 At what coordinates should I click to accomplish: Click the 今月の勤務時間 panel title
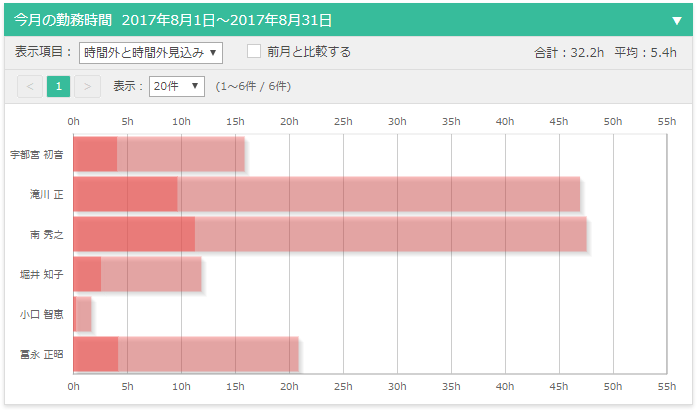(x=172, y=20)
